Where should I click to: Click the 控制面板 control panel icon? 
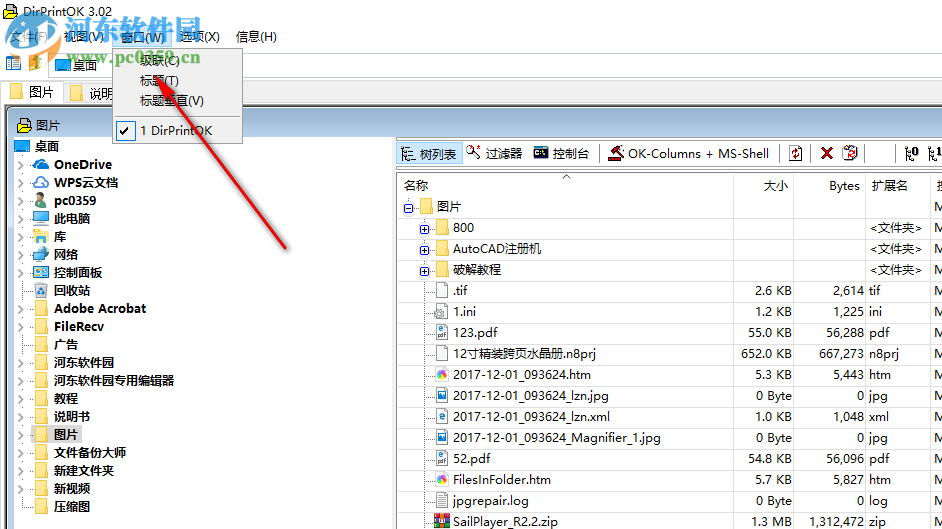(41, 272)
